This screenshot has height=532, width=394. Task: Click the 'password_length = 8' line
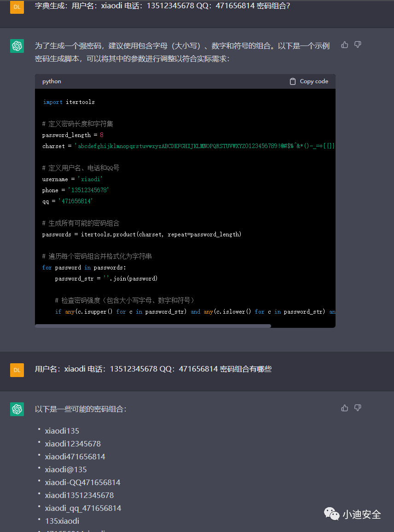point(73,135)
